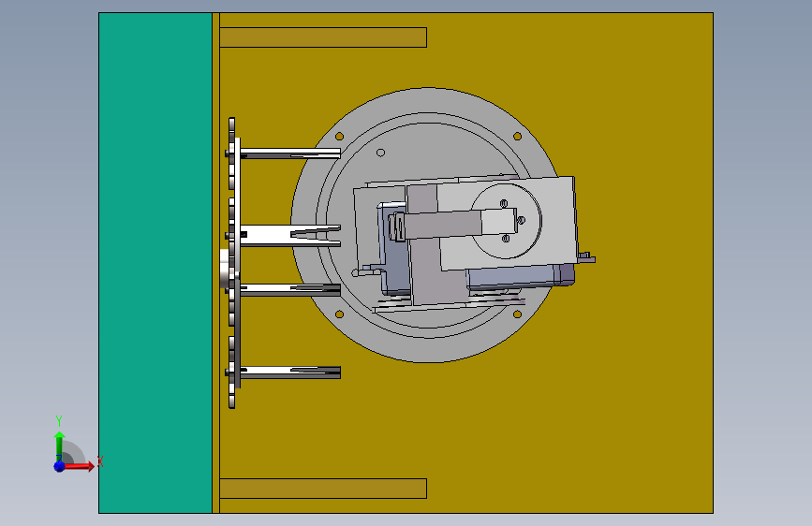
Task: Select the bottommost horizontal rod below the flange
Action: [290, 373]
